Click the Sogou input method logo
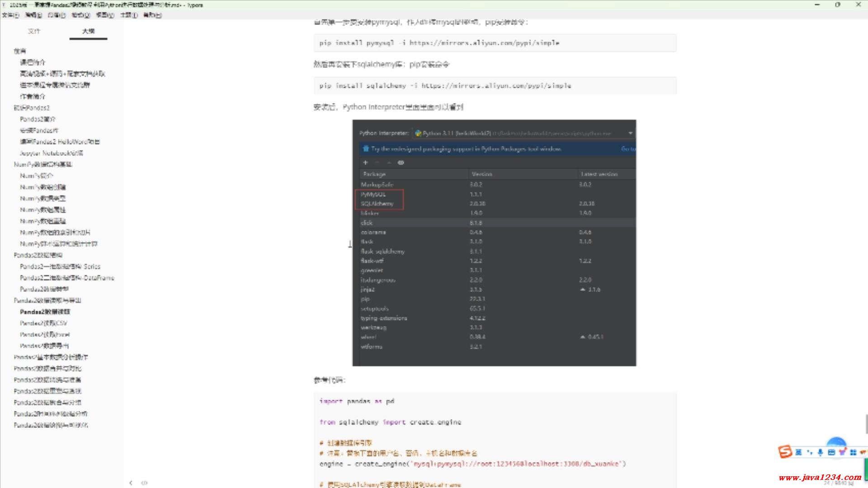This screenshot has width=868, height=488. click(x=785, y=451)
